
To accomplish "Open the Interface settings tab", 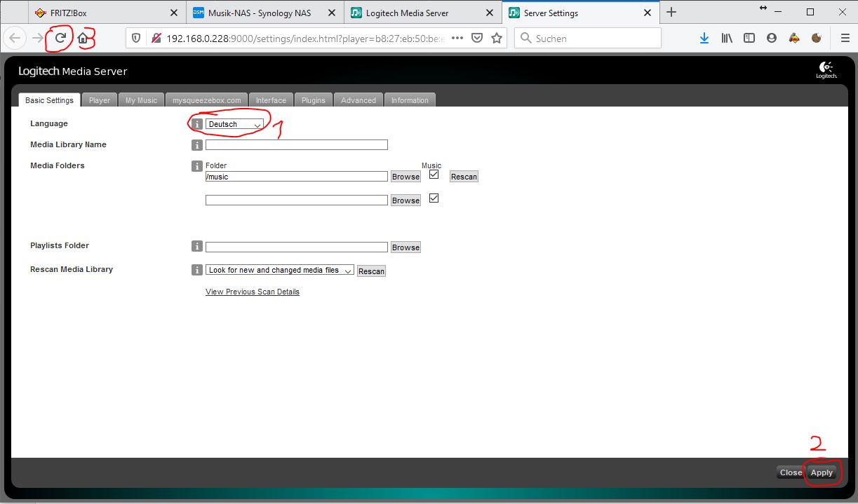I will pyautogui.click(x=271, y=100).
